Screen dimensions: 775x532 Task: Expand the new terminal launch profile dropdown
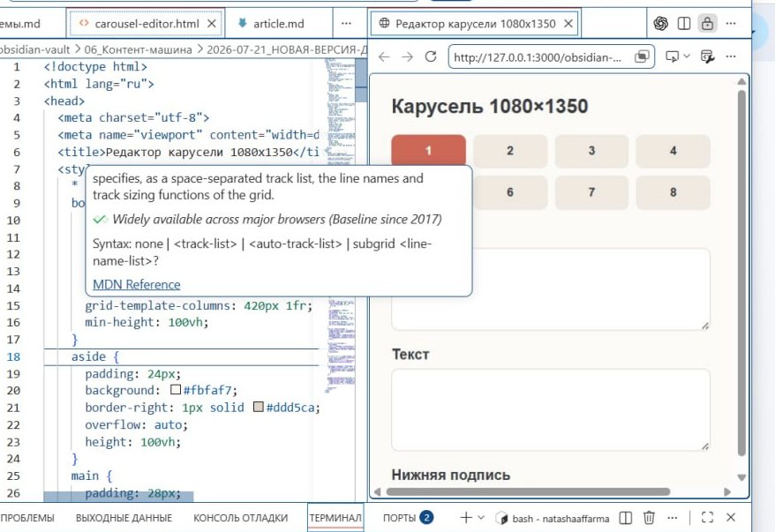[481, 518]
